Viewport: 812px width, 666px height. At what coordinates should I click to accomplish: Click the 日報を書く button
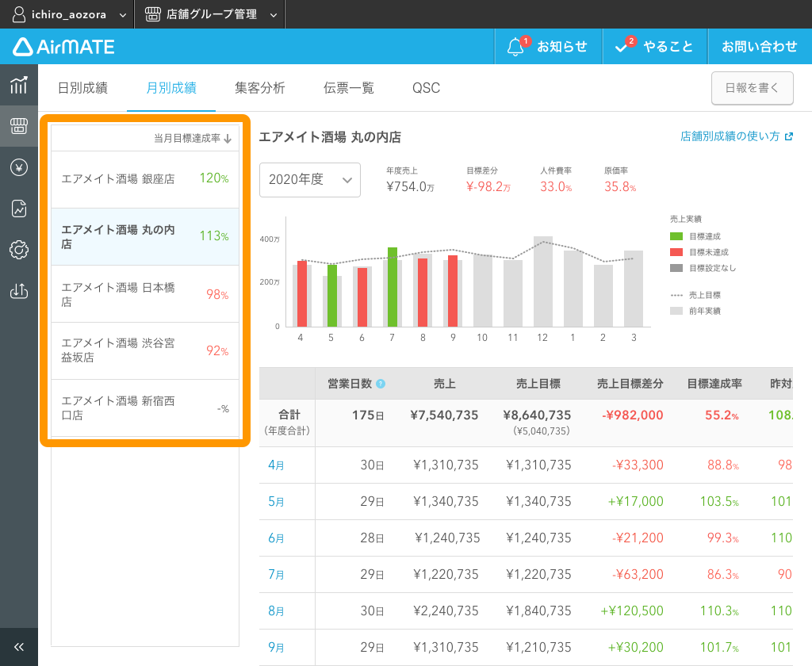tap(752, 88)
